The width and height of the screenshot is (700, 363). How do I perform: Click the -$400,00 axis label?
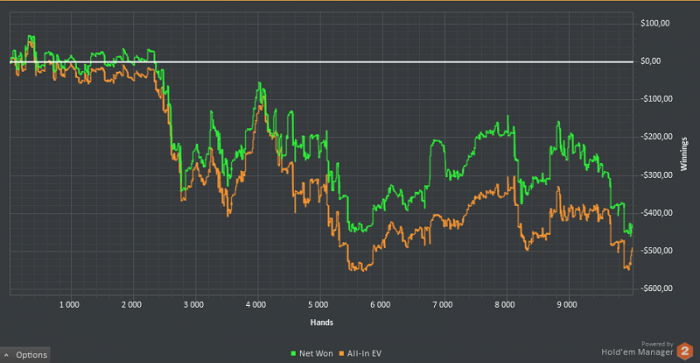(x=656, y=213)
